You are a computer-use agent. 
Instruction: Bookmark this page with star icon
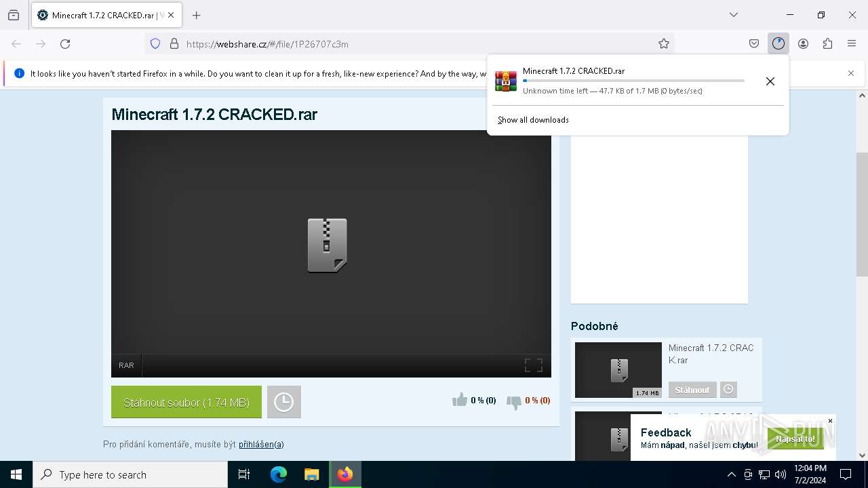[x=664, y=43]
